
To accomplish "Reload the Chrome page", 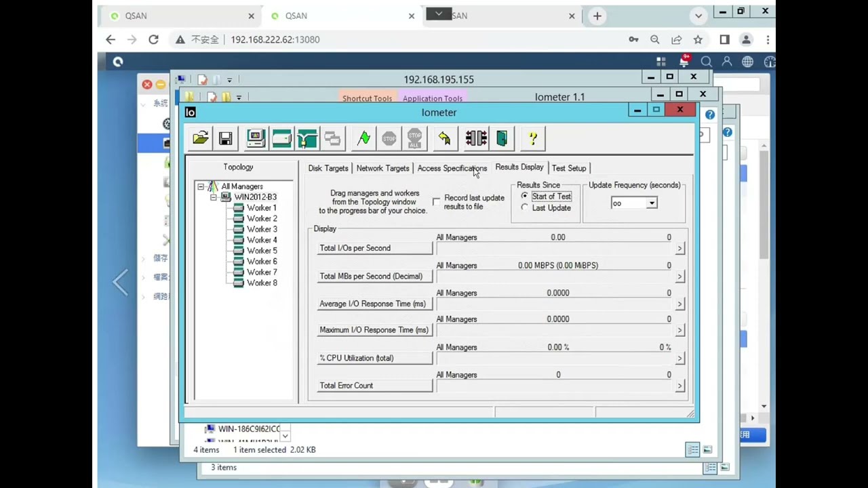I will pyautogui.click(x=153, y=39).
